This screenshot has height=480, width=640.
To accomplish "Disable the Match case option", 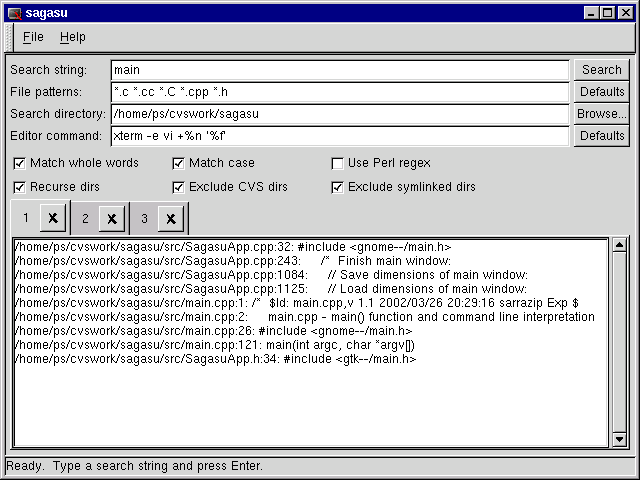I will pyautogui.click(x=179, y=163).
